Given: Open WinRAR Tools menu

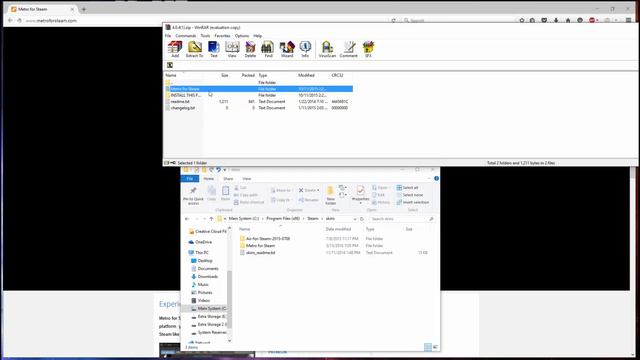Looking at the screenshot, I should [205, 36].
